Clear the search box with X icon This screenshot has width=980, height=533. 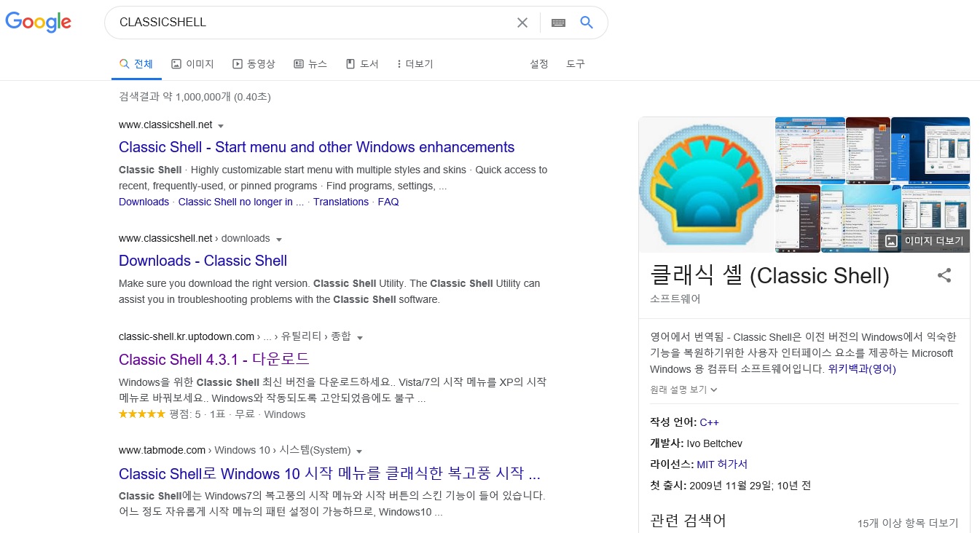tap(522, 23)
